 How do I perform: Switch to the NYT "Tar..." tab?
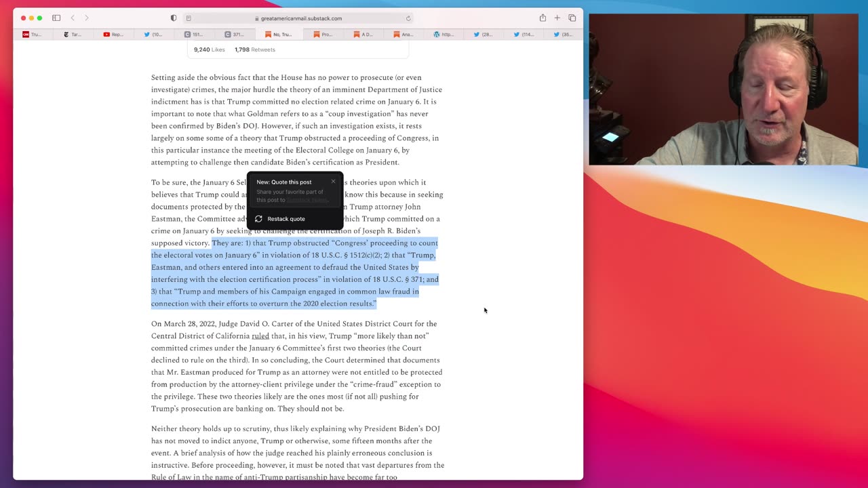pos(72,34)
